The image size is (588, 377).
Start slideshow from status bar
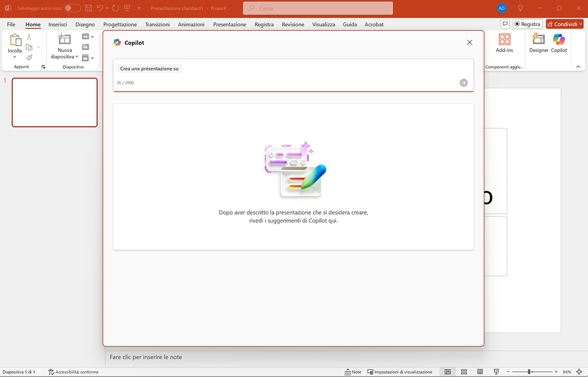click(496, 372)
